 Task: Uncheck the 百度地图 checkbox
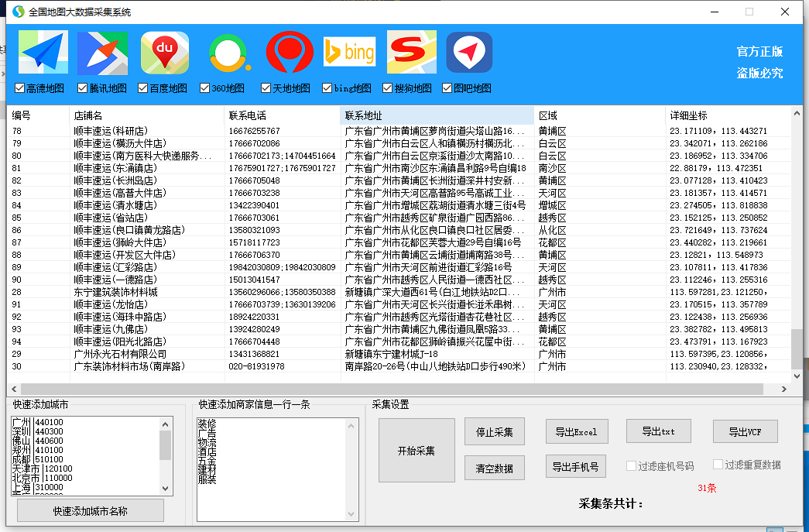(143, 88)
